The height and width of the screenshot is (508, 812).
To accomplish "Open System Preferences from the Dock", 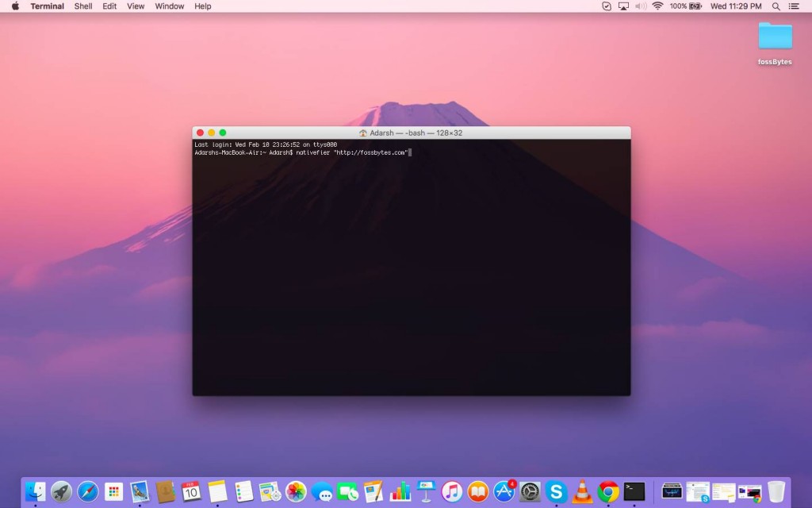I will (x=528, y=492).
